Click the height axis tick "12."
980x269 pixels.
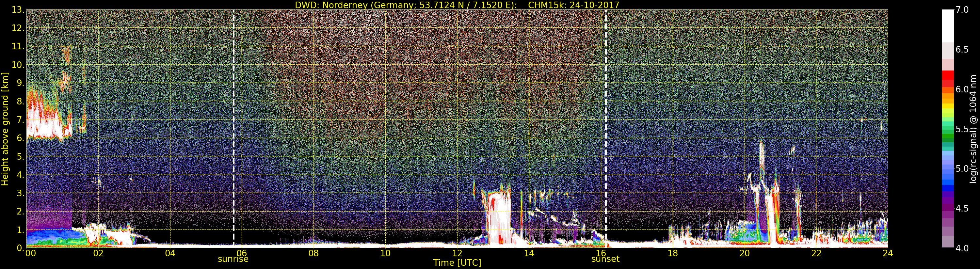[18, 28]
